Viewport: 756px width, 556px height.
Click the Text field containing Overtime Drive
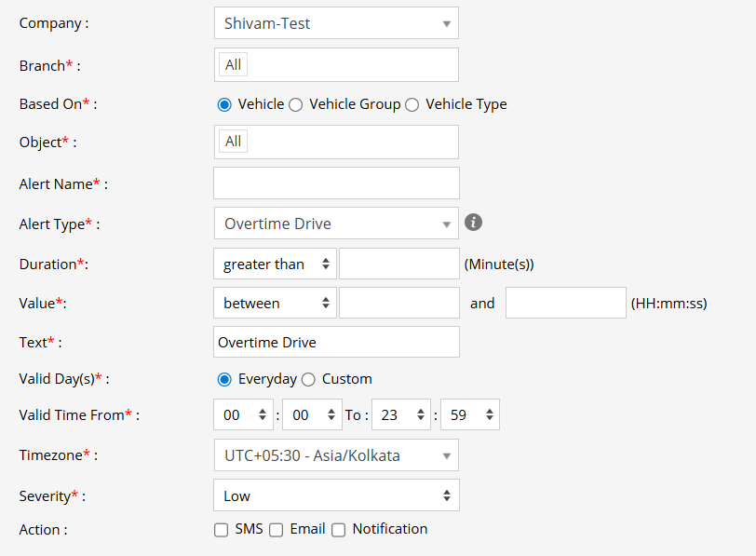tap(336, 342)
